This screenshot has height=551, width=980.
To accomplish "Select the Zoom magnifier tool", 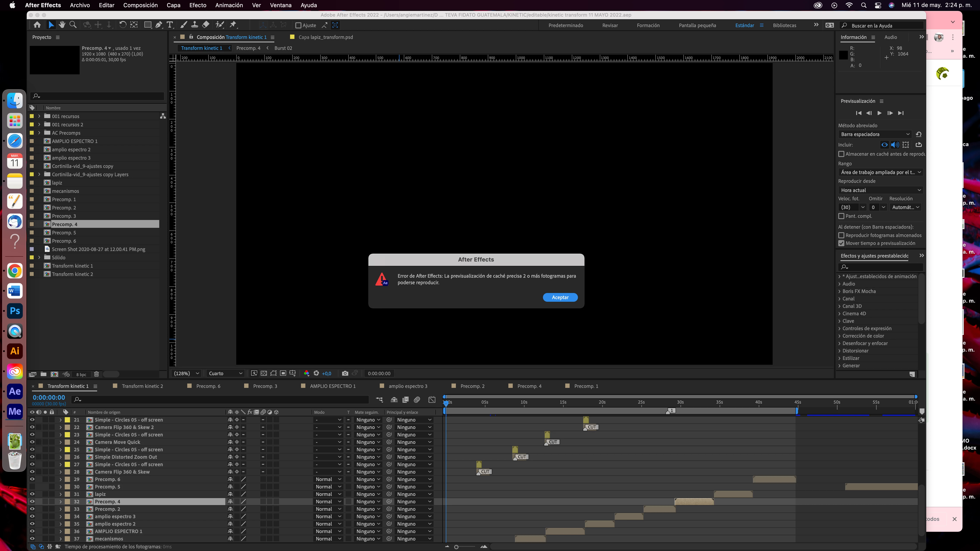I will click(73, 25).
